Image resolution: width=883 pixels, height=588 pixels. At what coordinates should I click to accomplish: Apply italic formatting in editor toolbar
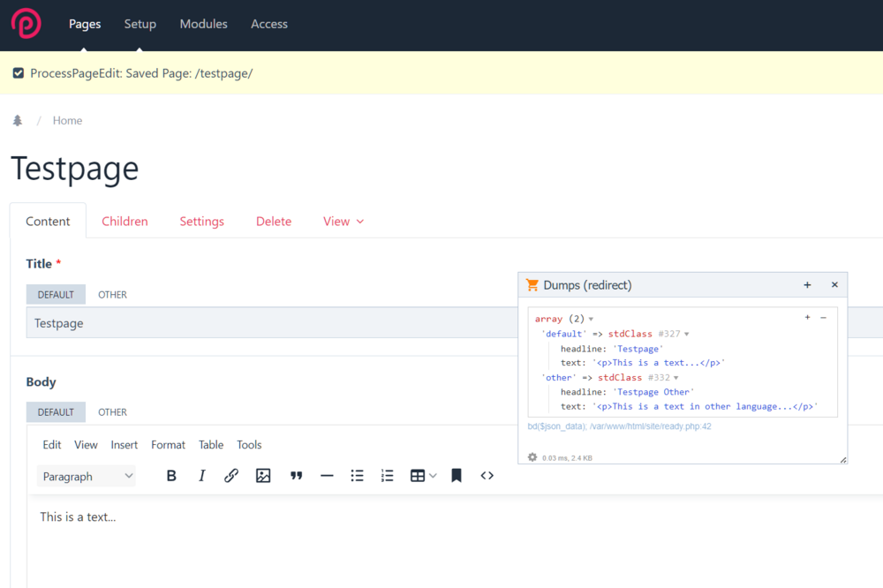201,476
